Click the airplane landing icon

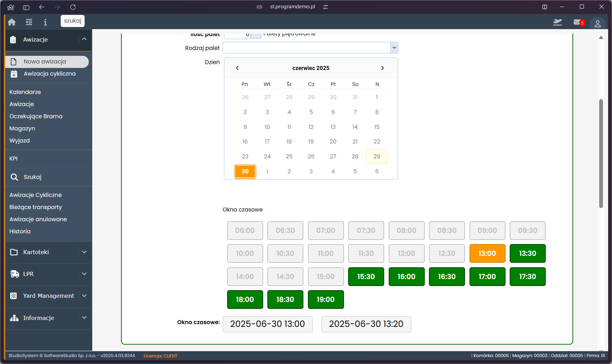pos(557,23)
